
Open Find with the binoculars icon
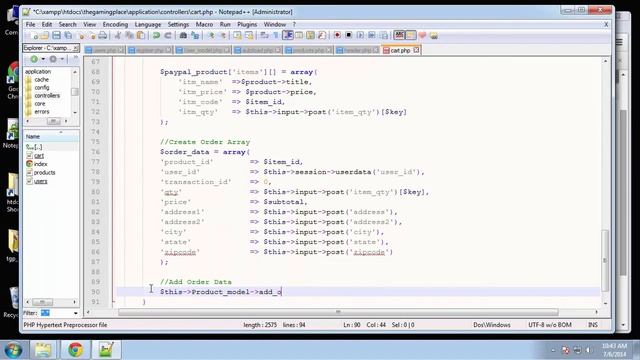[183, 36]
